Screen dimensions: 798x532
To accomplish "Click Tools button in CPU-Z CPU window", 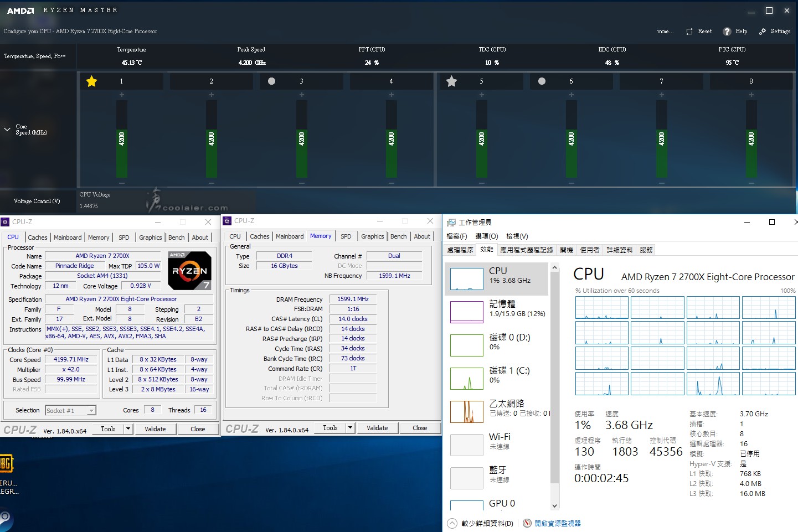I will tap(109, 429).
